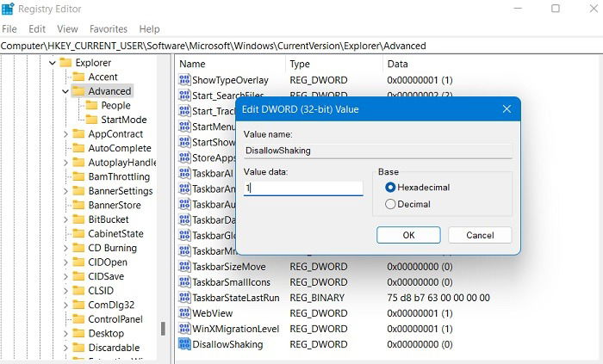This screenshot has width=603, height=364.
Task: Select the CIDSave tree entry
Action: (106, 276)
